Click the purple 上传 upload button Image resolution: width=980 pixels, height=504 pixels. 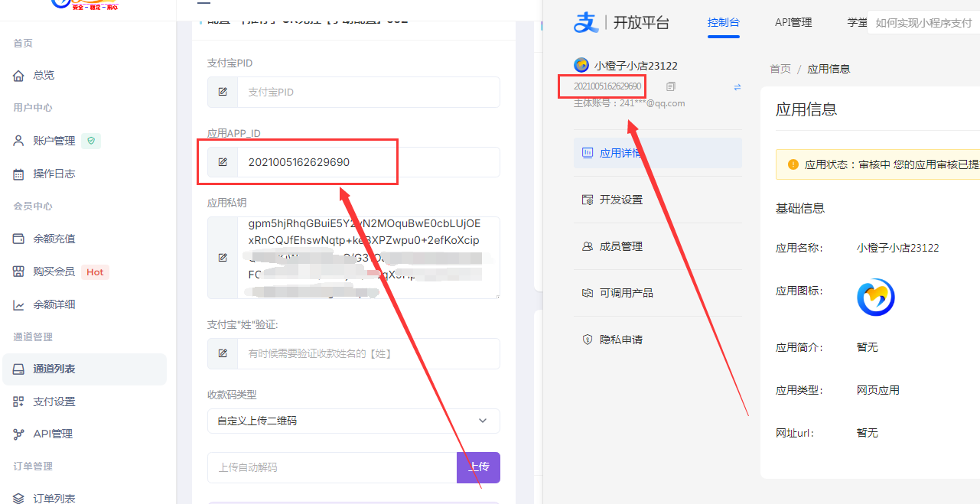(478, 467)
